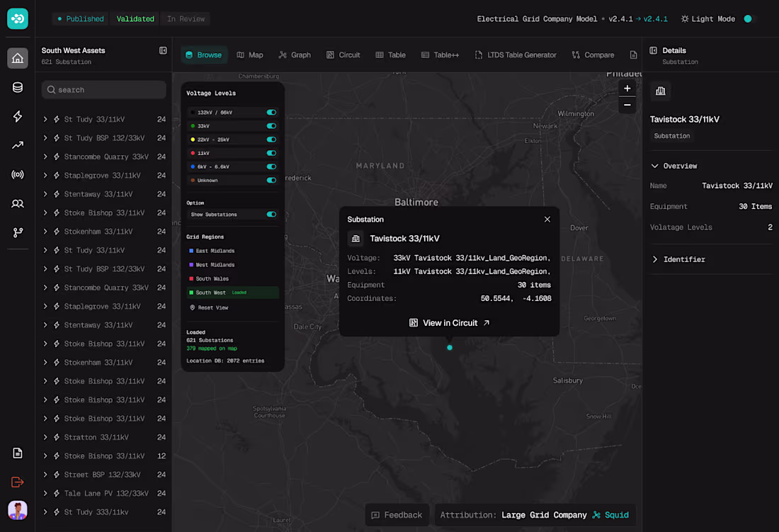Image resolution: width=779 pixels, height=532 pixels.
Task: Select the lightning bolt sidebar icon
Action: [18, 116]
